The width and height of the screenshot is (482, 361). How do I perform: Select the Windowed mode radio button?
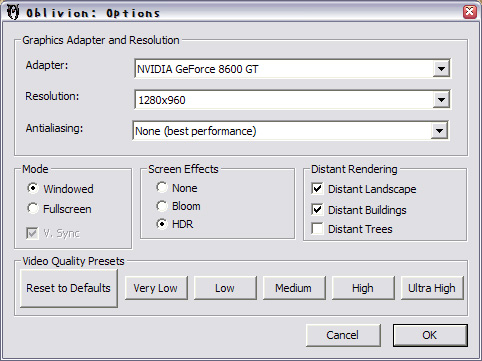tap(33, 188)
